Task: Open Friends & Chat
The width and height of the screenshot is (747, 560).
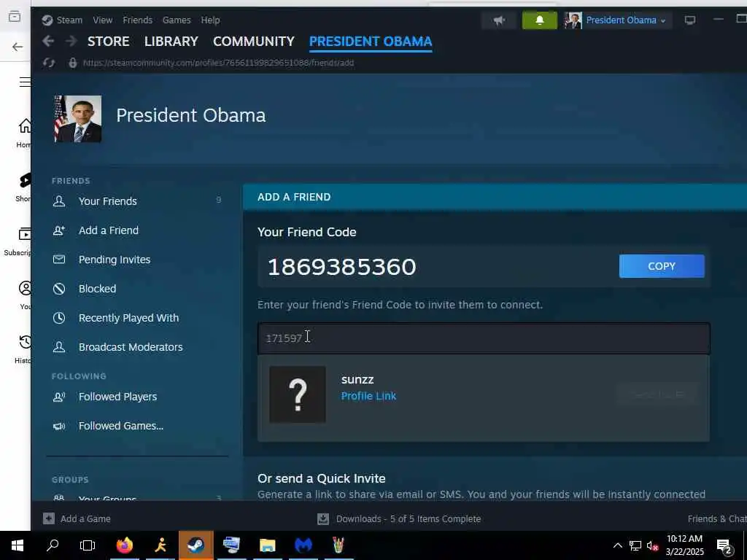Action: pos(717,518)
